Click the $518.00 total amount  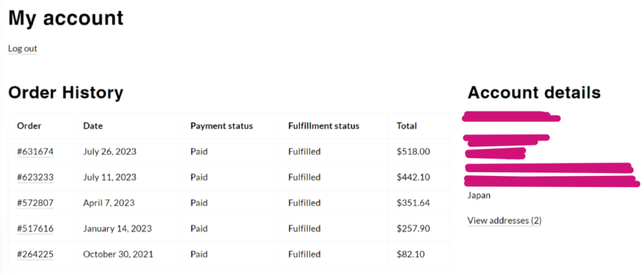point(413,151)
